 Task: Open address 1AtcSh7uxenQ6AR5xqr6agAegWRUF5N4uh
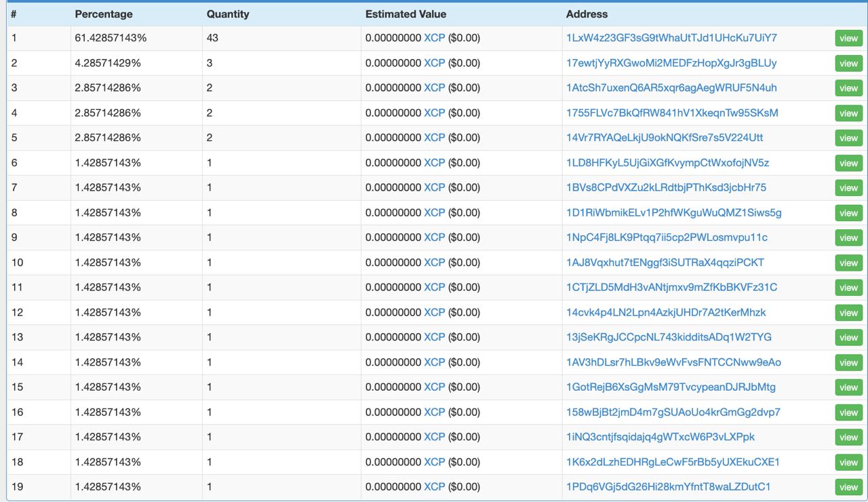[x=671, y=88]
